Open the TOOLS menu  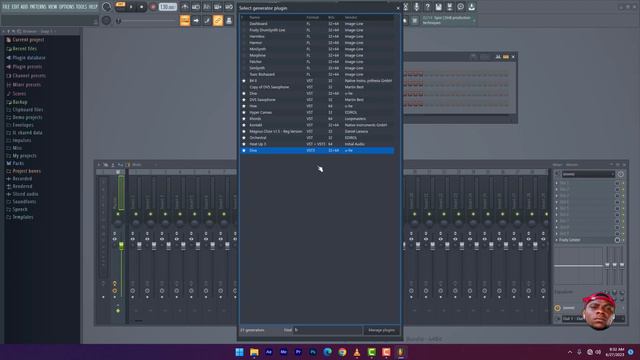[81, 7]
